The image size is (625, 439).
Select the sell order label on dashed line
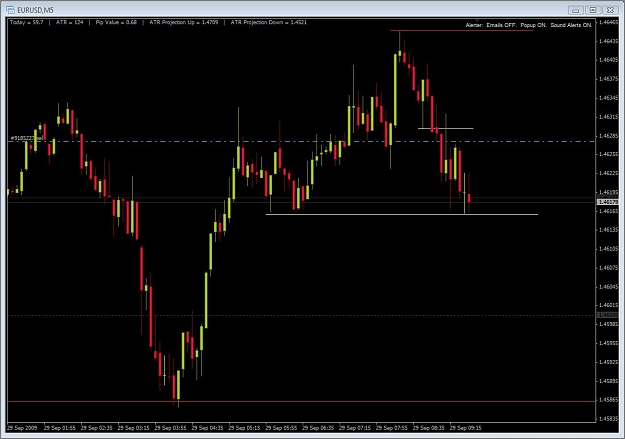tap(27, 138)
